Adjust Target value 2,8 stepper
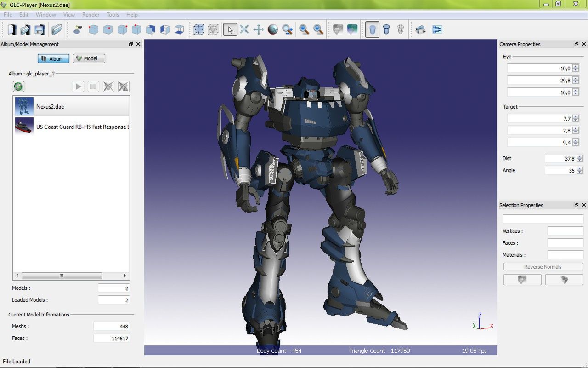The image size is (588, 368). click(x=576, y=130)
